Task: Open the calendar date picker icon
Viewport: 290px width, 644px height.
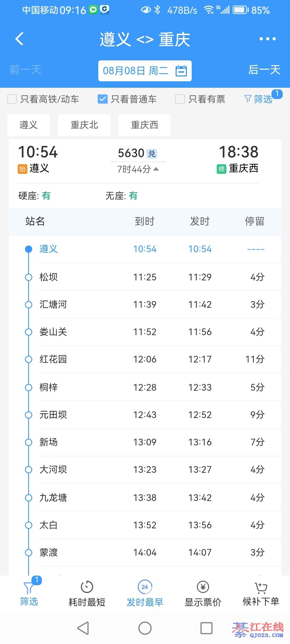Action: tap(181, 71)
